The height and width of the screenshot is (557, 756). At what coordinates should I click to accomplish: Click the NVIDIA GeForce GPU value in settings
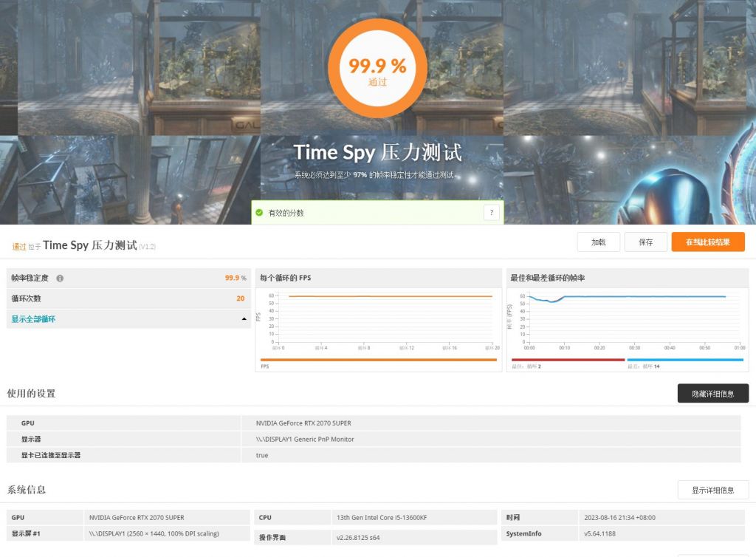[303, 423]
